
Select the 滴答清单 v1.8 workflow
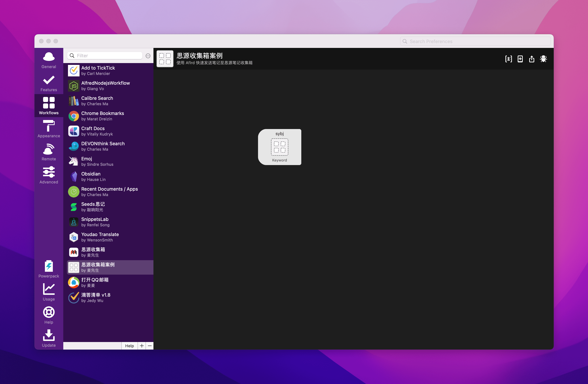click(110, 298)
